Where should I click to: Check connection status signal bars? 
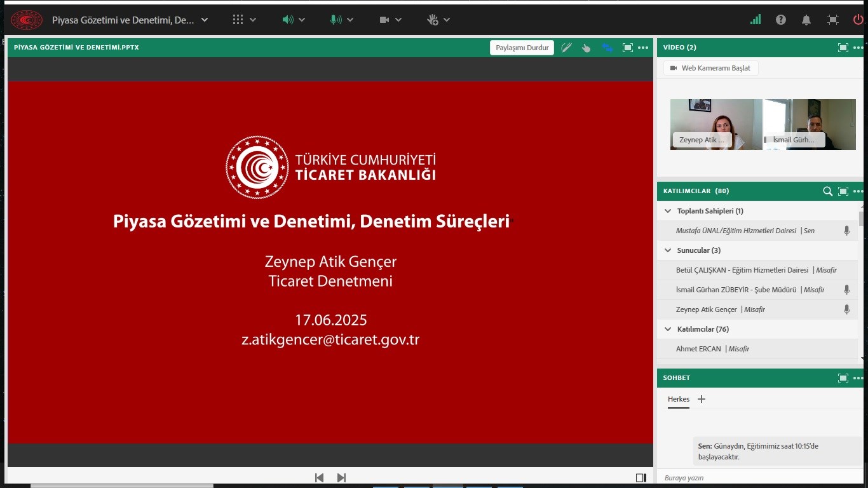pyautogui.click(x=756, y=20)
